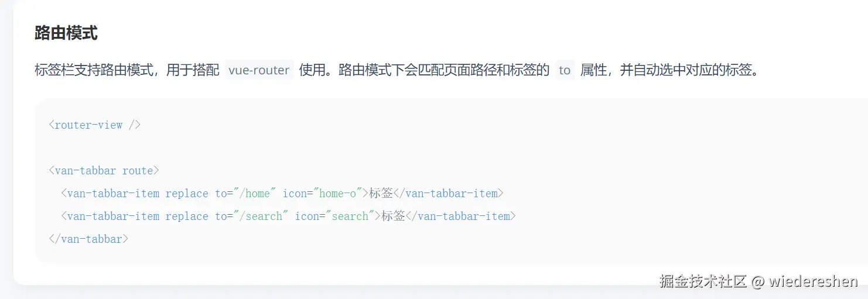Click the 'route' attribute in van-tabbar

pos(138,171)
